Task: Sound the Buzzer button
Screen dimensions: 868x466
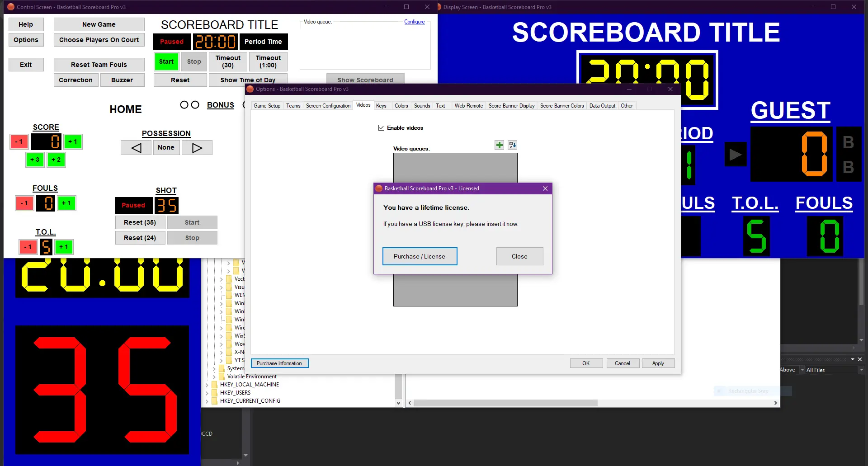Action: [x=122, y=80]
